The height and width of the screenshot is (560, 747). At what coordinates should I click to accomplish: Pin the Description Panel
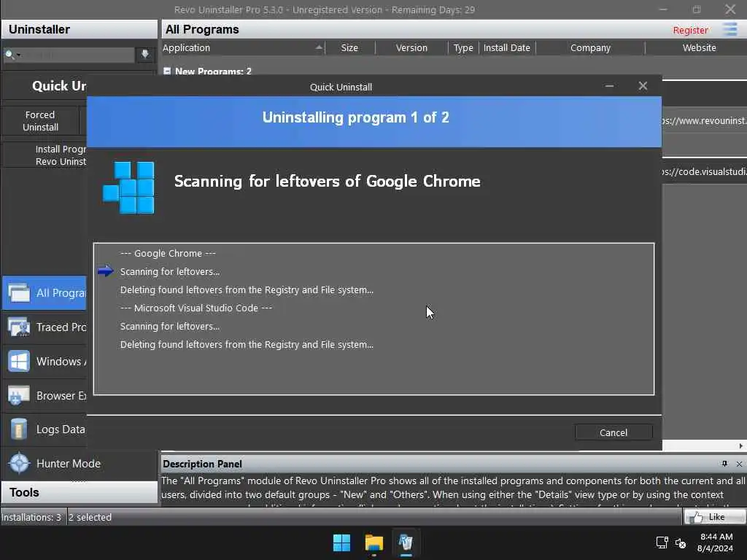pyautogui.click(x=724, y=463)
